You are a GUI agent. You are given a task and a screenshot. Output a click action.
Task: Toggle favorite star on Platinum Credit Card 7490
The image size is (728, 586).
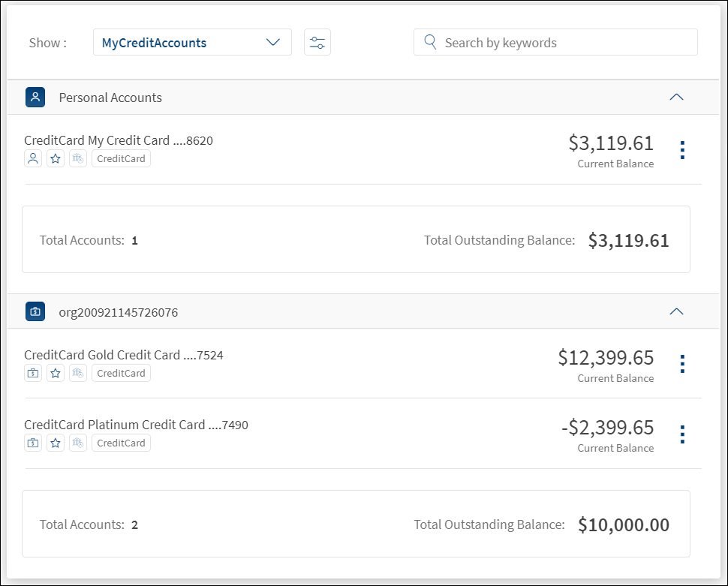click(56, 443)
